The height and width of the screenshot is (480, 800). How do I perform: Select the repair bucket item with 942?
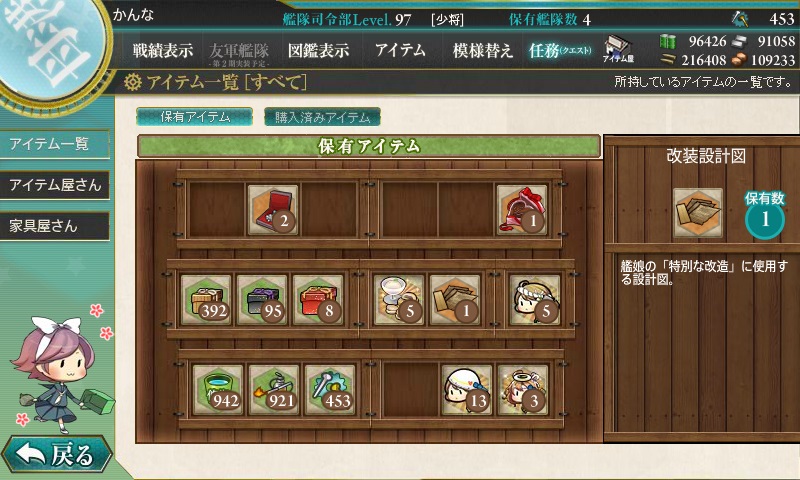(218, 390)
